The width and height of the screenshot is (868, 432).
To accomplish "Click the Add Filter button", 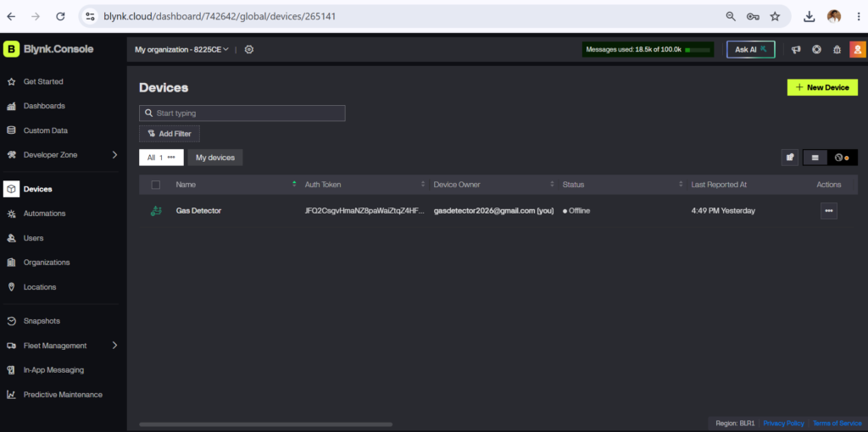I will coord(170,134).
